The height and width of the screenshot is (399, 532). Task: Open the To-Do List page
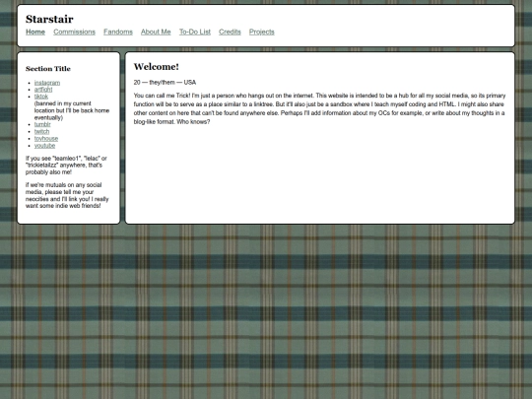pyautogui.click(x=195, y=32)
